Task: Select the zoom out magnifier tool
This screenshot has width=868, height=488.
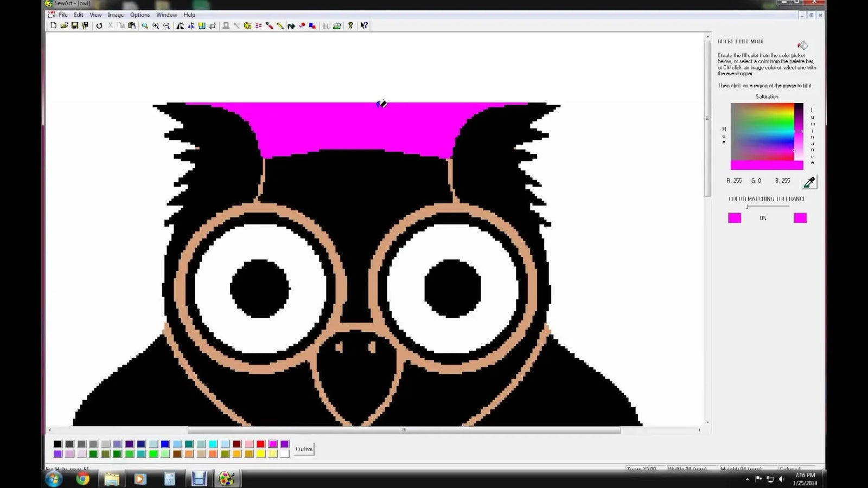Action: [166, 25]
